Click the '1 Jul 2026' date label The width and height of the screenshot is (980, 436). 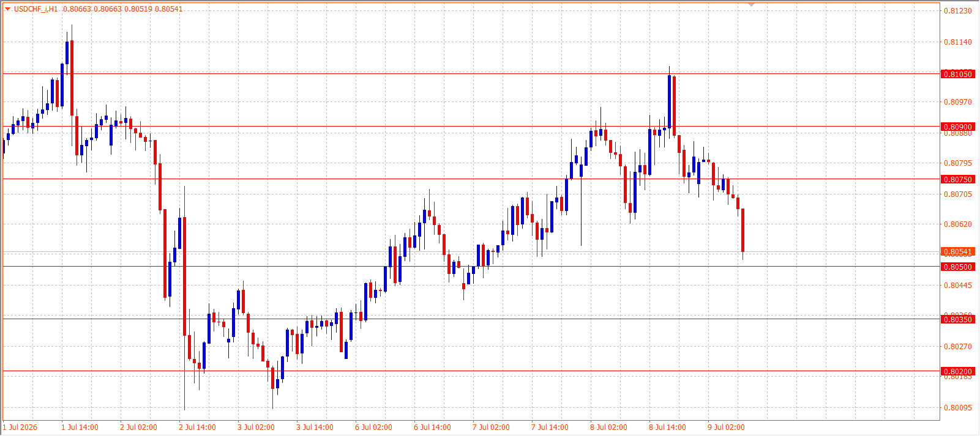pyautogui.click(x=20, y=427)
